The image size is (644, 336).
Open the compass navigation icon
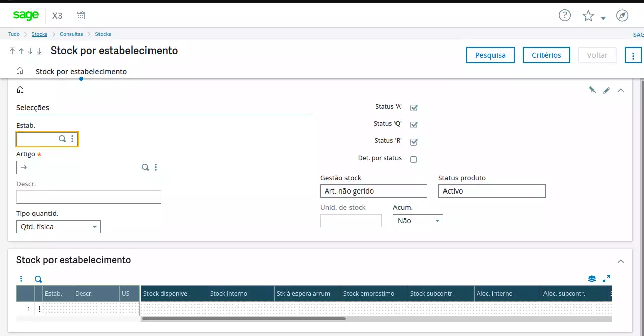(622, 15)
